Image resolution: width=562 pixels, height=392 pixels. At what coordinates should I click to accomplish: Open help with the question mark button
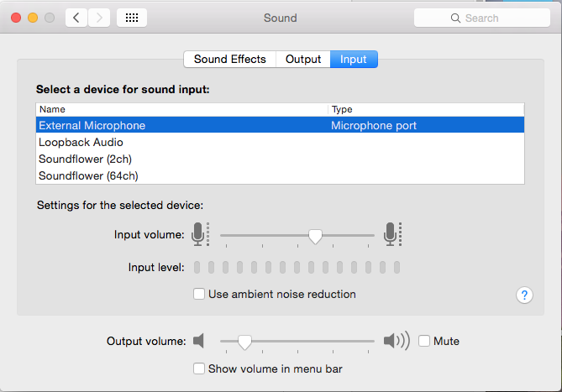524,295
